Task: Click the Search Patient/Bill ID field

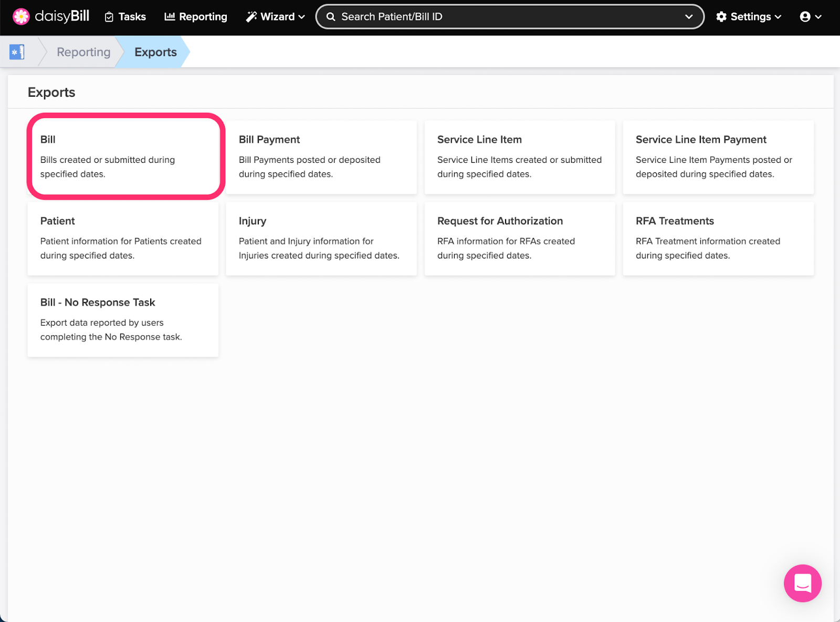Action: [x=509, y=17]
